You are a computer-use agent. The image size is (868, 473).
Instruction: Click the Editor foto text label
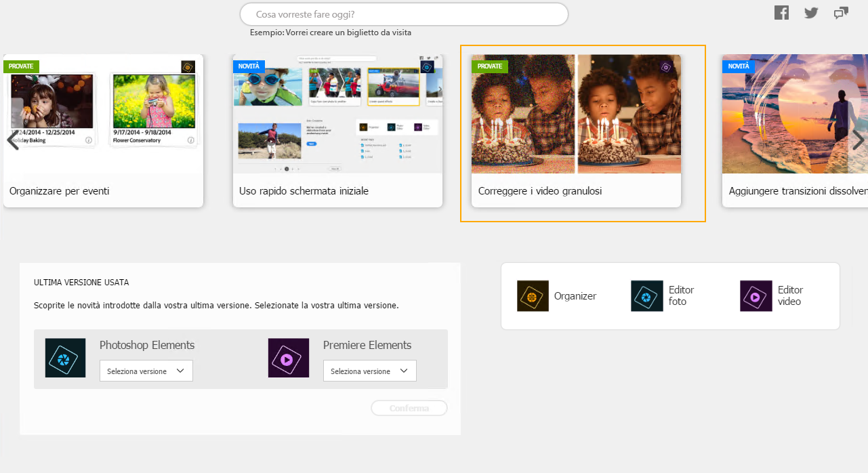pyautogui.click(x=682, y=295)
